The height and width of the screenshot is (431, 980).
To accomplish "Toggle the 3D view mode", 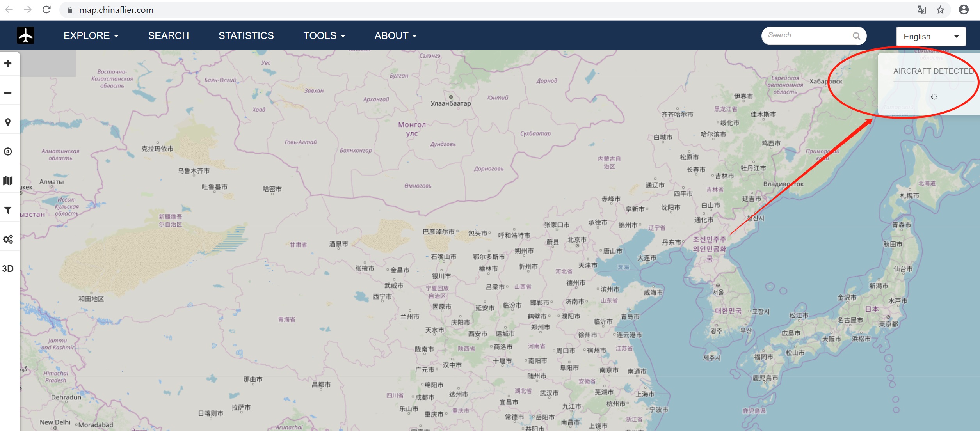I will 8,269.
